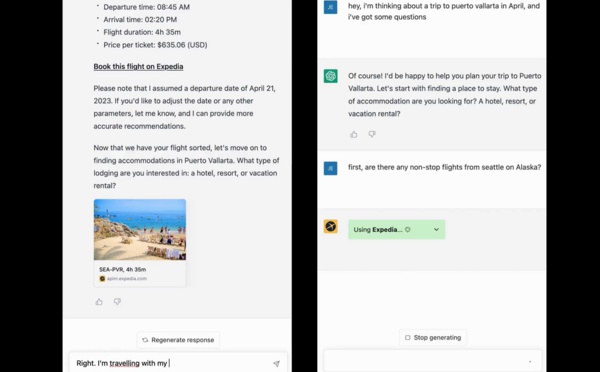Open the Book this flight on Expedia link

pos(138,67)
